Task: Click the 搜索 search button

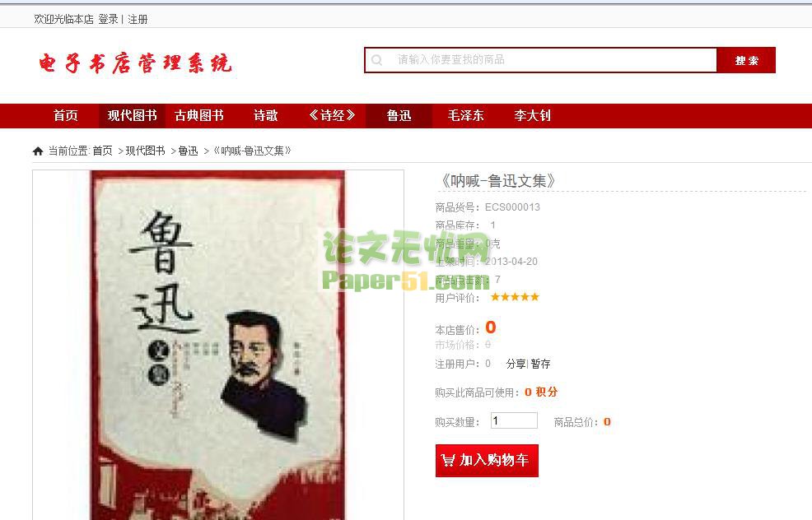Action: (746, 60)
